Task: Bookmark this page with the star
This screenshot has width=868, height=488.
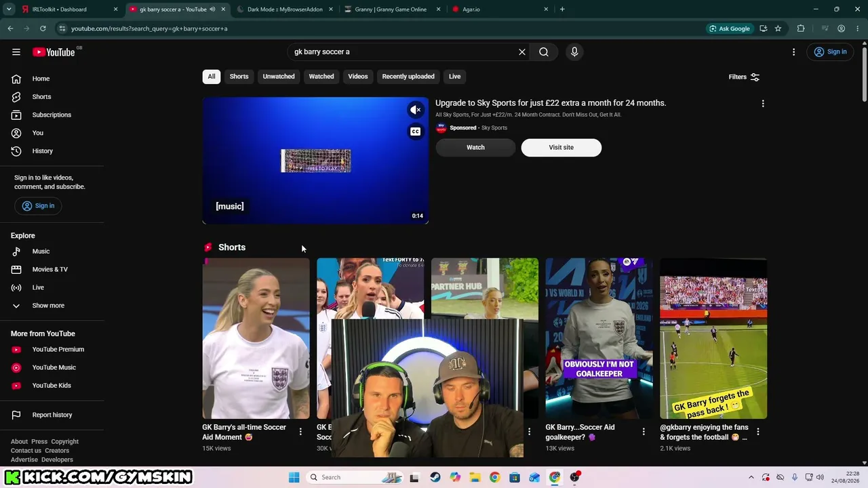Action: click(x=778, y=28)
